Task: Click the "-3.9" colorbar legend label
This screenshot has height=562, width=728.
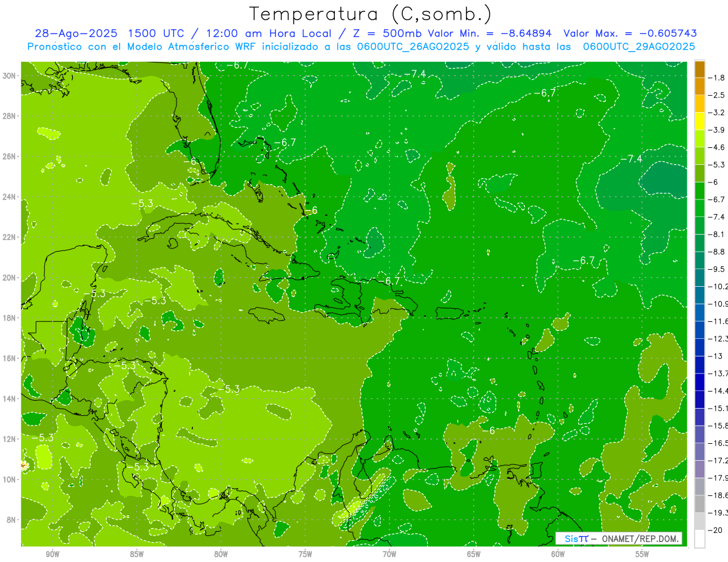Action: (x=717, y=130)
